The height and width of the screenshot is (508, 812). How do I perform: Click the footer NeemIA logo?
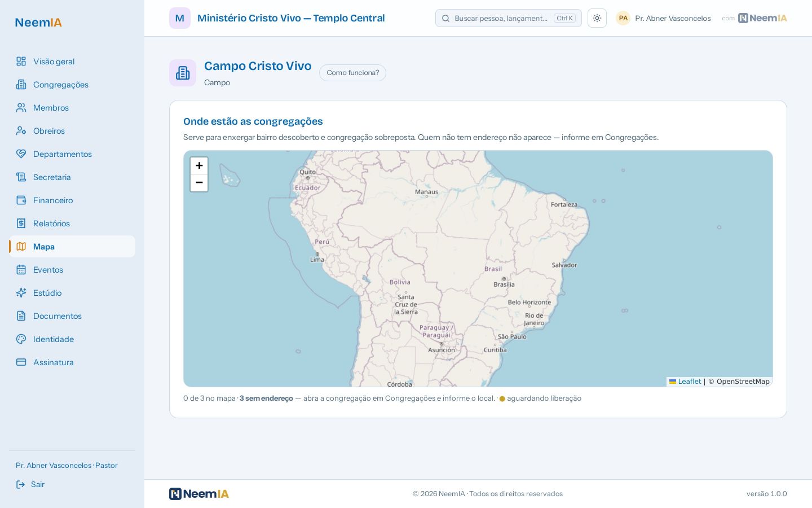(x=199, y=494)
